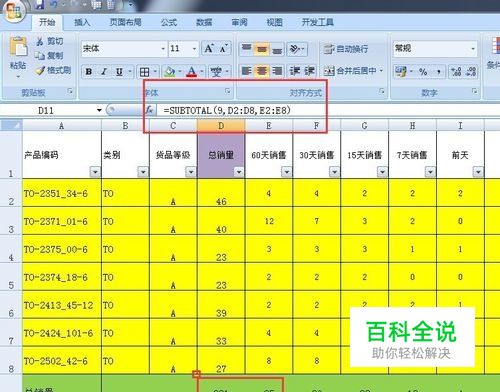The width and height of the screenshot is (500, 392).
Task: Open the 总销量 filter dropdown
Action: 239,172
